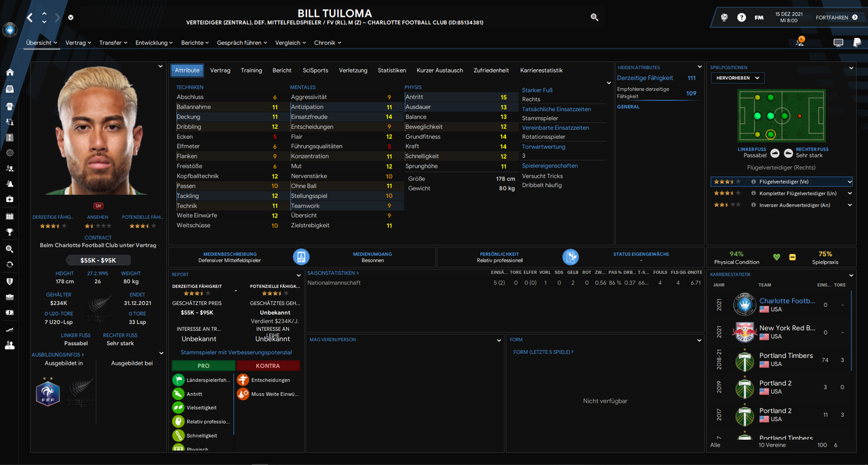Open the schedule calendar sidebar icon
Image resolution: width=868 pixels, height=465 pixels.
[x=9, y=216]
